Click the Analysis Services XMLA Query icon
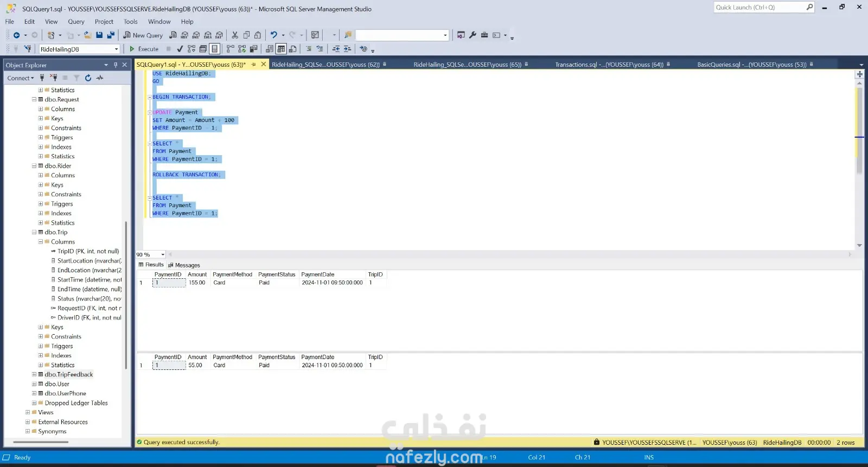This screenshot has width=868, height=467. pyautogui.click(x=207, y=35)
